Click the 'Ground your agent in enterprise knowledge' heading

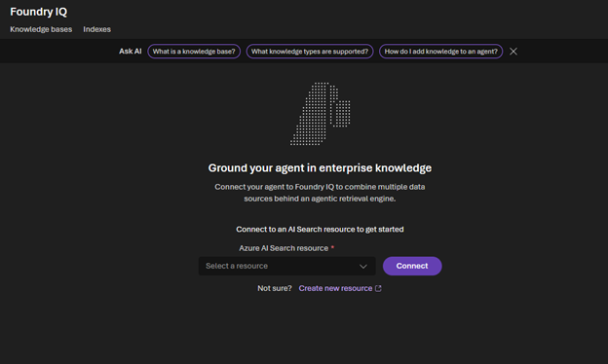tap(320, 168)
